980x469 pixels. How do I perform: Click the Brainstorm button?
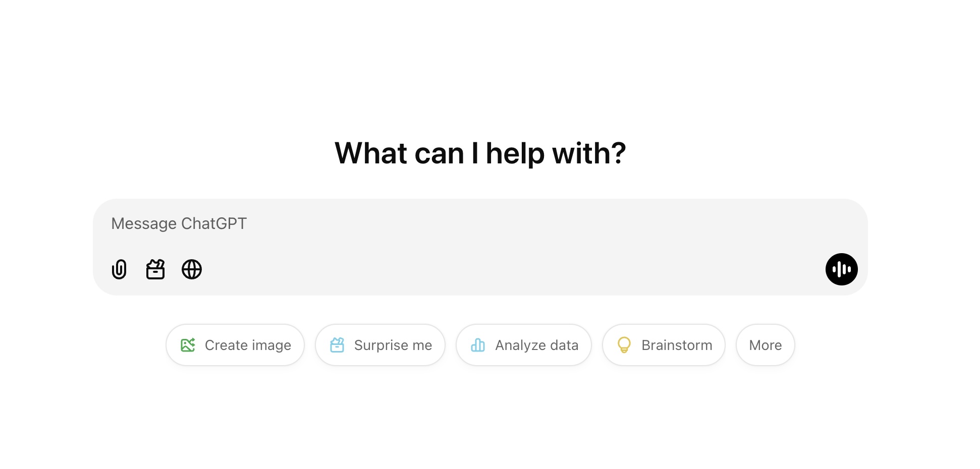point(663,345)
